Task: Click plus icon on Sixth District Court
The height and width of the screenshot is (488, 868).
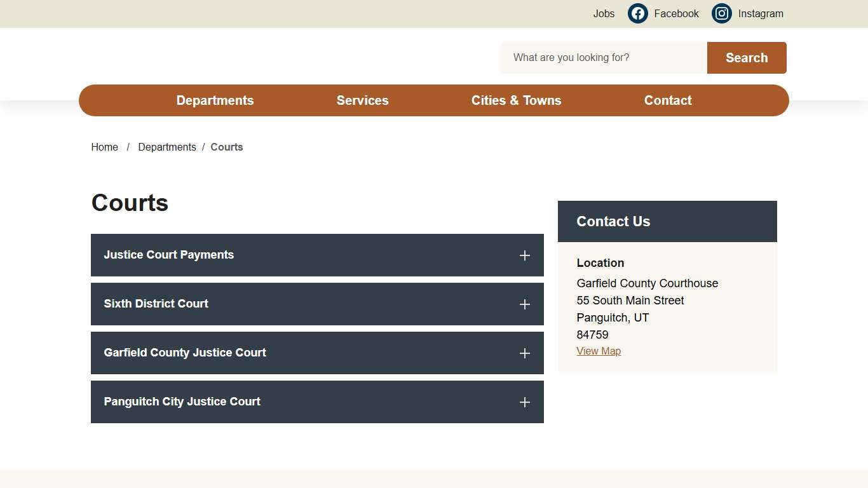Action: 524,304
